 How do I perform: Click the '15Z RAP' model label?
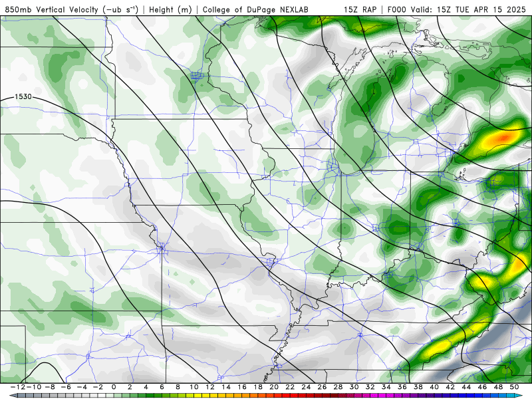tap(360, 9)
